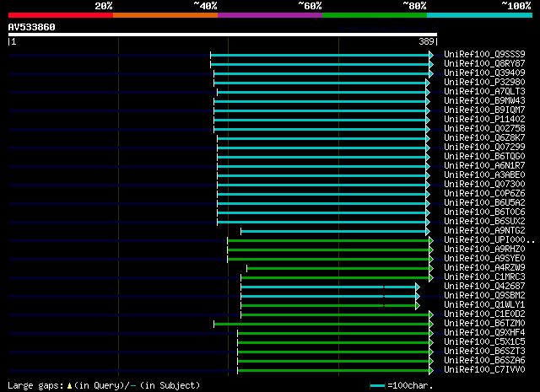Click the cyan alignment bar for UniRef100_Q9SSS9
The width and height of the screenshot is (540, 392).
320,55
